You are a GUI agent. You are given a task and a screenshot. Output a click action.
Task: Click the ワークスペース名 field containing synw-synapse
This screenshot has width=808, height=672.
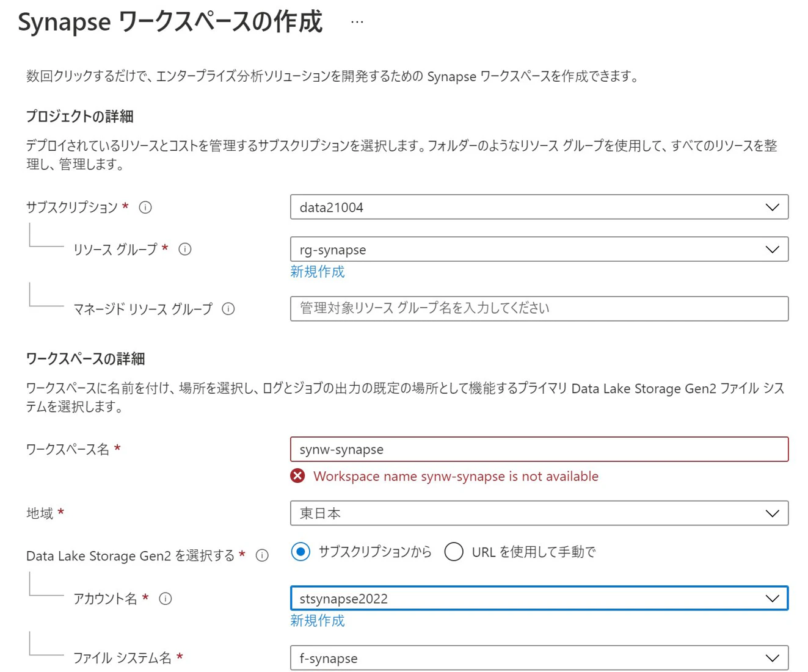pyautogui.click(x=539, y=449)
